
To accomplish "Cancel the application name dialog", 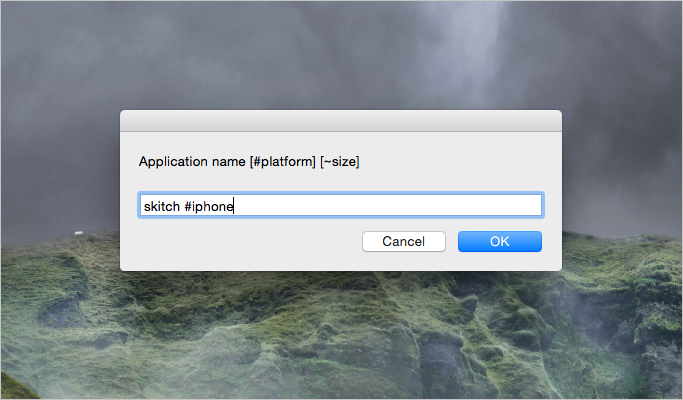I will point(404,241).
